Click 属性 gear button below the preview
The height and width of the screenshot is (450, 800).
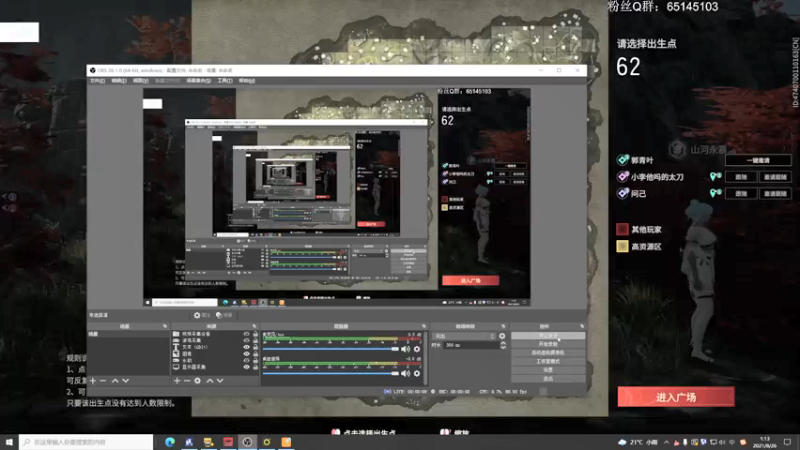[x=202, y=315]
